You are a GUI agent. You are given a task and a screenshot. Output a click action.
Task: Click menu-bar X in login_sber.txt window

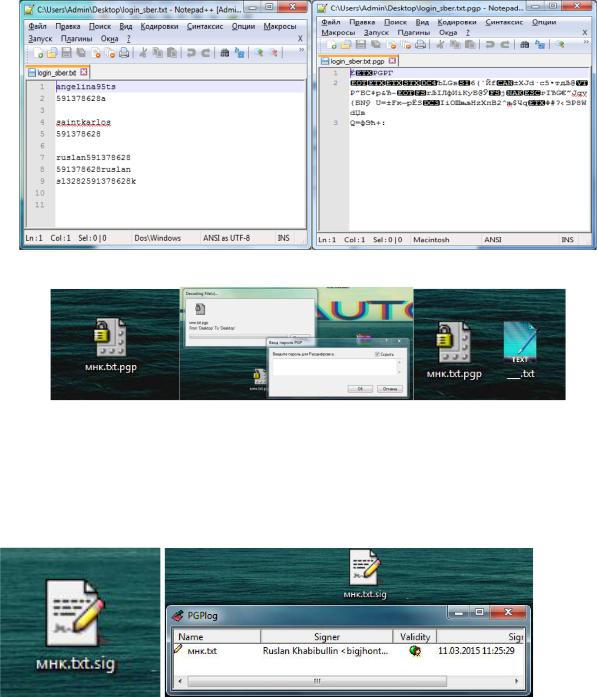pyautogui.click(x=300, y=39)
